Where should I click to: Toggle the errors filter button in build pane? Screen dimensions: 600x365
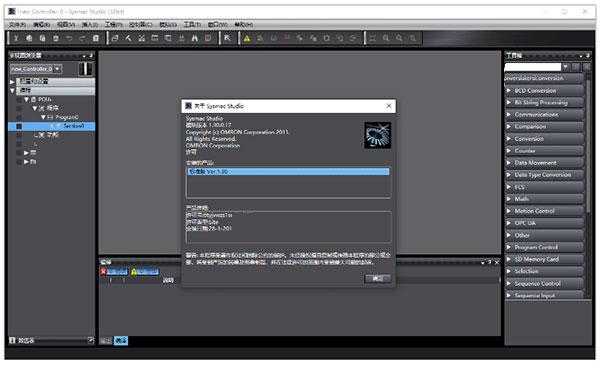point(114,272)
